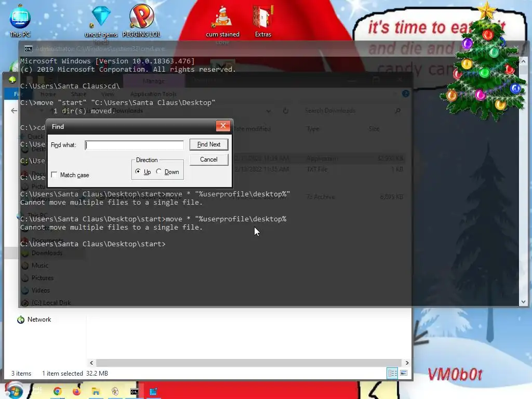Switch Explorer to details view
The width and height of the screenshot is (532, 399).
(x=393, y=373)
